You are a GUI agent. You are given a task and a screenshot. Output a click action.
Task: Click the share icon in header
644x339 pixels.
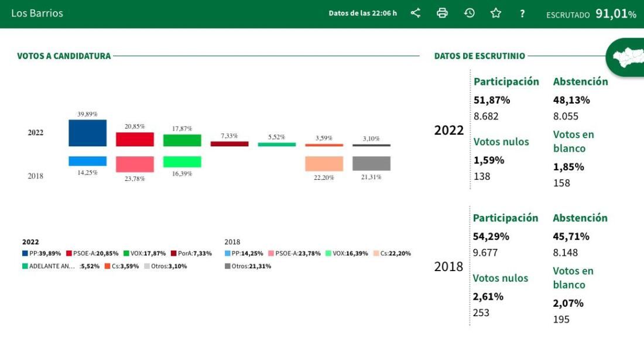coord(416,13)
